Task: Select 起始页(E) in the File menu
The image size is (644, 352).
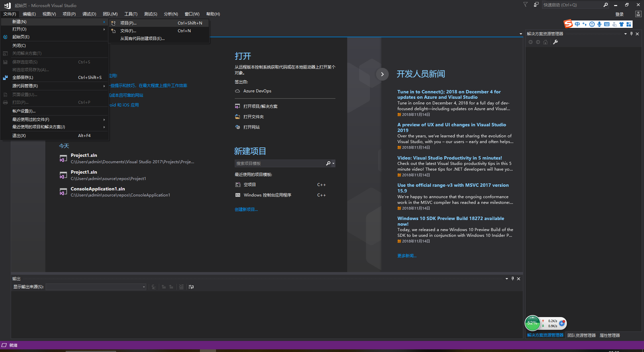Action: 55,37
